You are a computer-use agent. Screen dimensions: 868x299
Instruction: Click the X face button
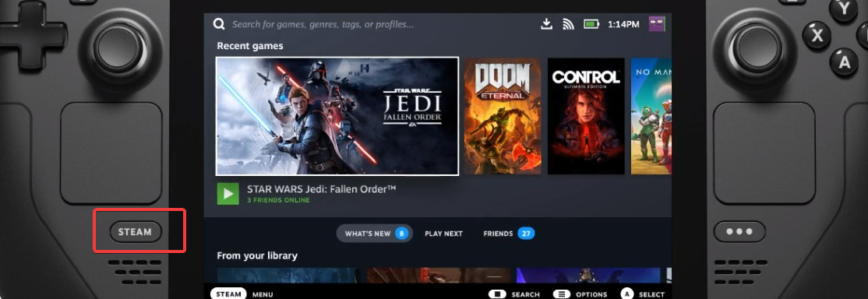pyautogui.click(x=817, y=36)
